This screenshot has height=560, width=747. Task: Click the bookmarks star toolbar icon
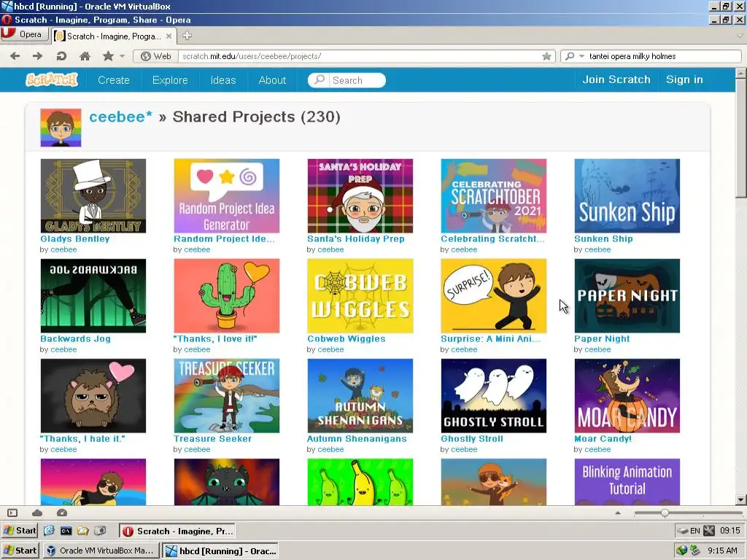coord(108,56)
